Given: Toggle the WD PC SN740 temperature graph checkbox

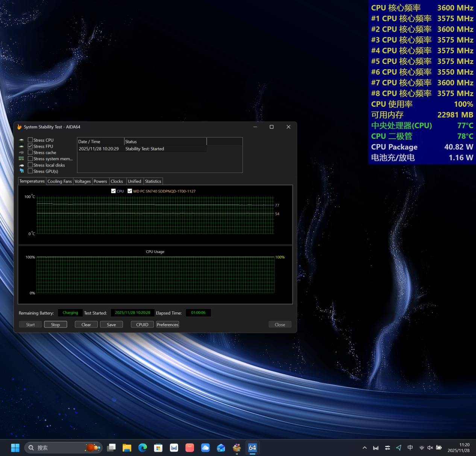Looking at the screenshot, I should [130, 191].
